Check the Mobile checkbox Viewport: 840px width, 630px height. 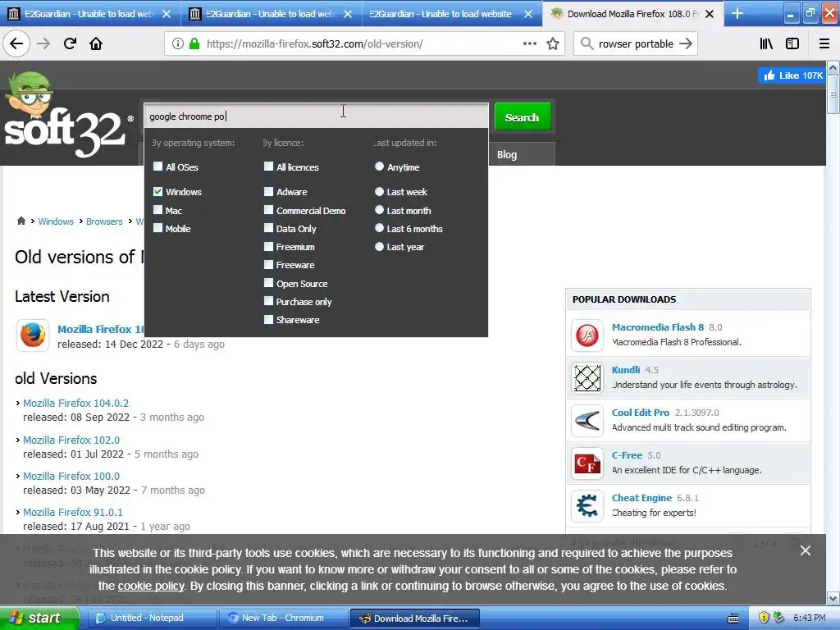pyautogui.click(x=157, y=228)
